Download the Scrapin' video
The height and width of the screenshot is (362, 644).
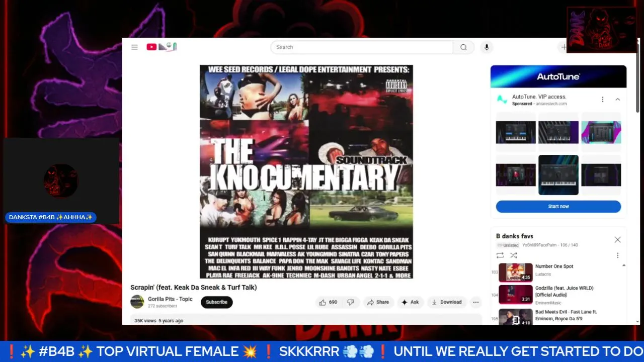tap(446, 302)
